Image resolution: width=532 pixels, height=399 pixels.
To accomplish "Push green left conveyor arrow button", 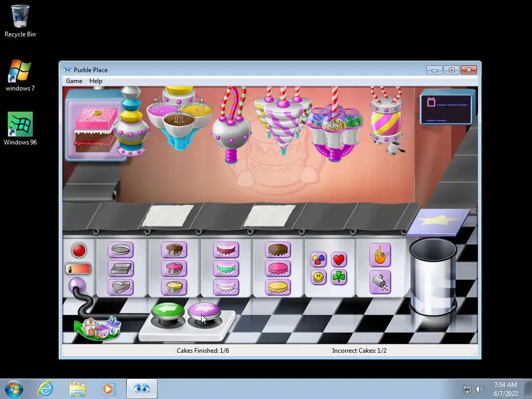I will click(168, 311).
